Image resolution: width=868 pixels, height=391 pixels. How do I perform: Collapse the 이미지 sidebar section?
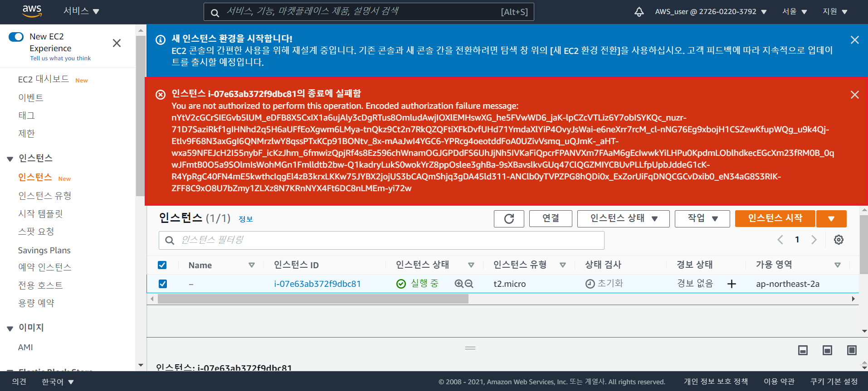[10, 328]
